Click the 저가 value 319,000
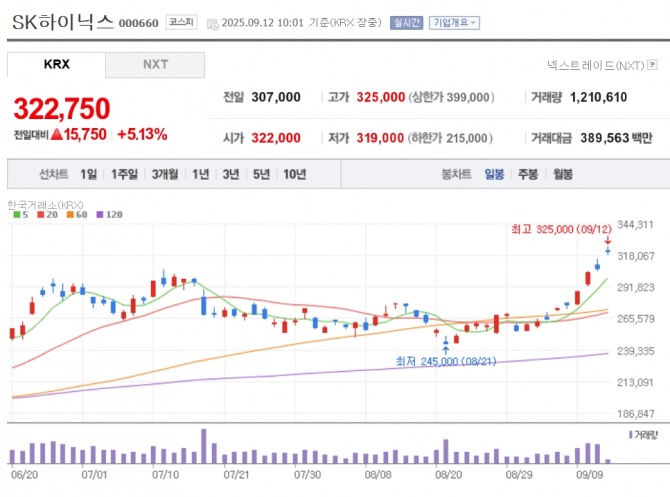Screen dimensions: 670x497 click(x=380, y=138)
